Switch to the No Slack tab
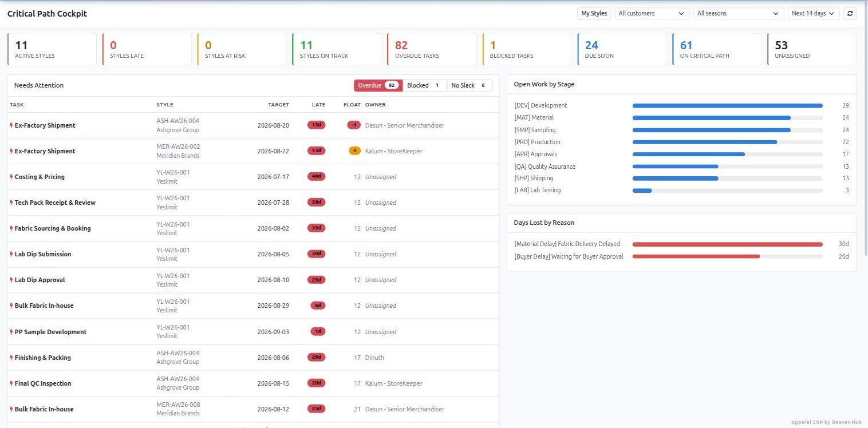Screen dimensions: 868x428 click(469, 85)
